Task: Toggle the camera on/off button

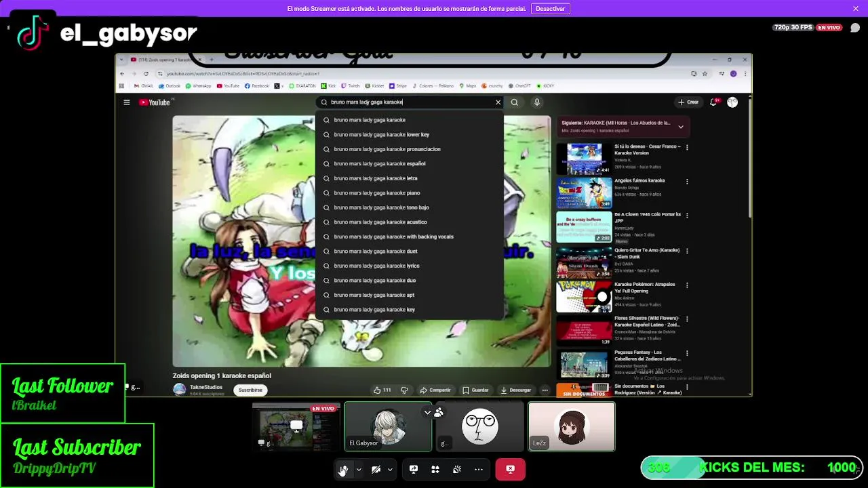Action: pos(376,469)
